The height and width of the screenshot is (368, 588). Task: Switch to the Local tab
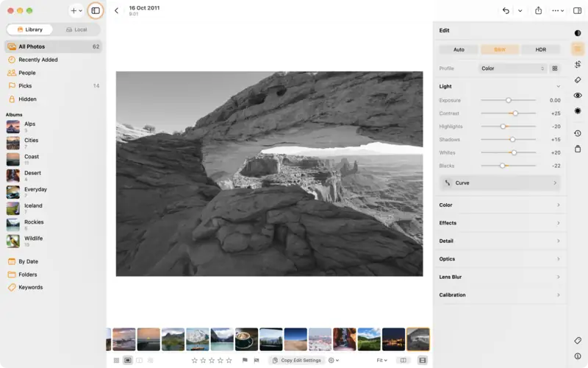pyautogui.click(x=76, y=29)
